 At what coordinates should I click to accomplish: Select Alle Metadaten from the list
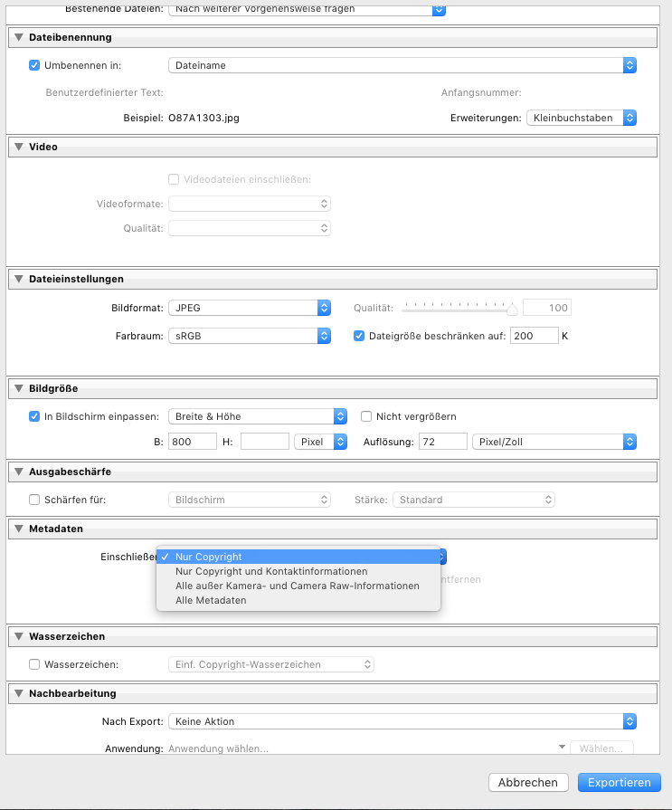click(x=211, y=600)
